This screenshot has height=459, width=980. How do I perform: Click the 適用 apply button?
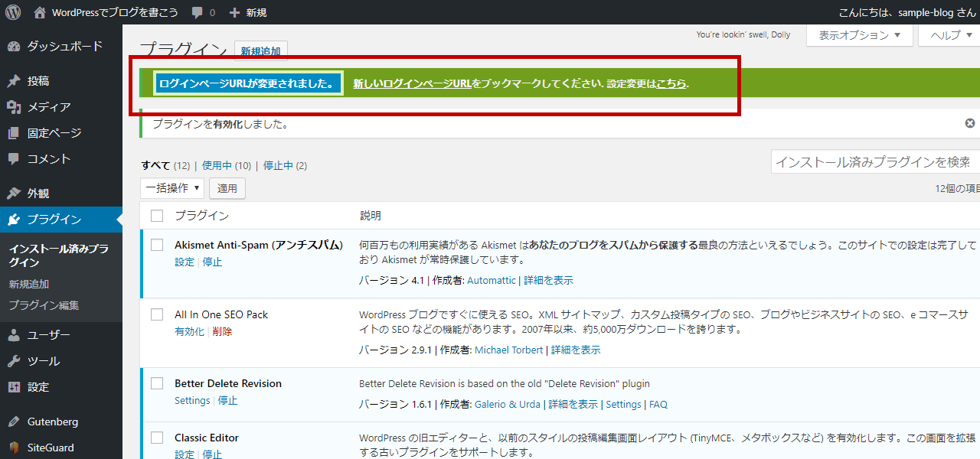point(227,187)
